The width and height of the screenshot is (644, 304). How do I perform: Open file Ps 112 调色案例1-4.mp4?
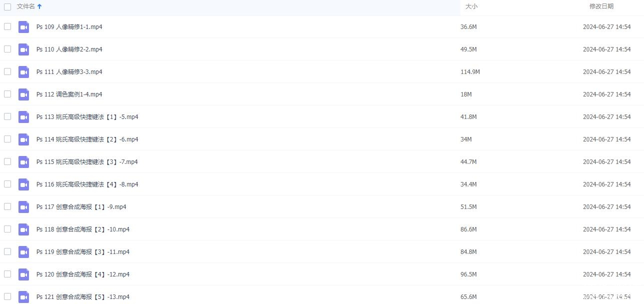point(69,94)
